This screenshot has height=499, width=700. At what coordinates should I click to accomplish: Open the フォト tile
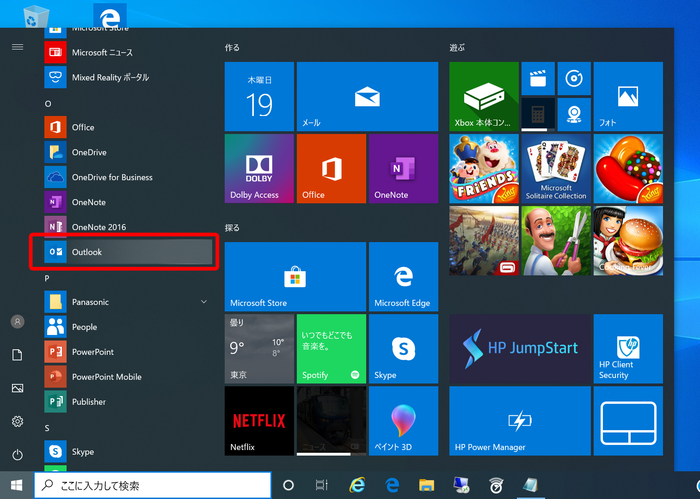628,96
